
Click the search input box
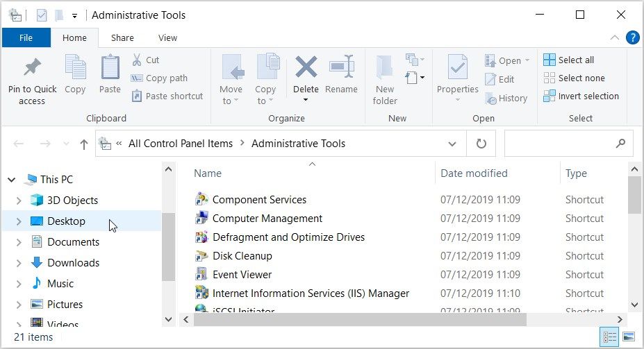559,144
